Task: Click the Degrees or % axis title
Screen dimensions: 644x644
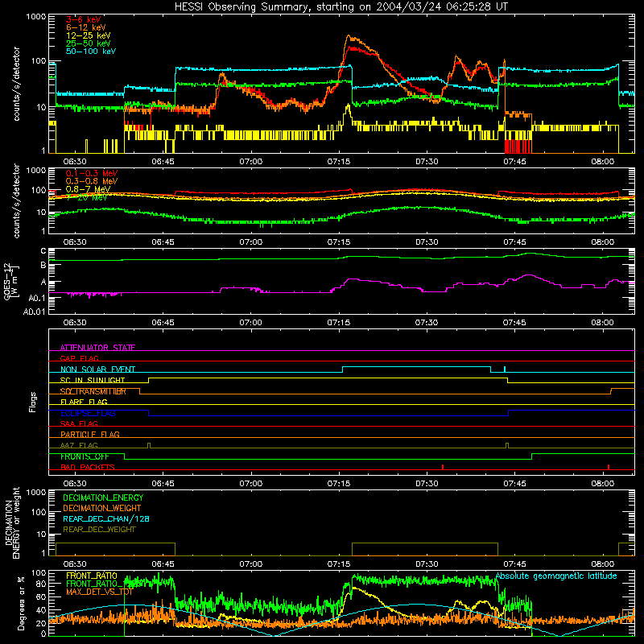Action: 21,604
